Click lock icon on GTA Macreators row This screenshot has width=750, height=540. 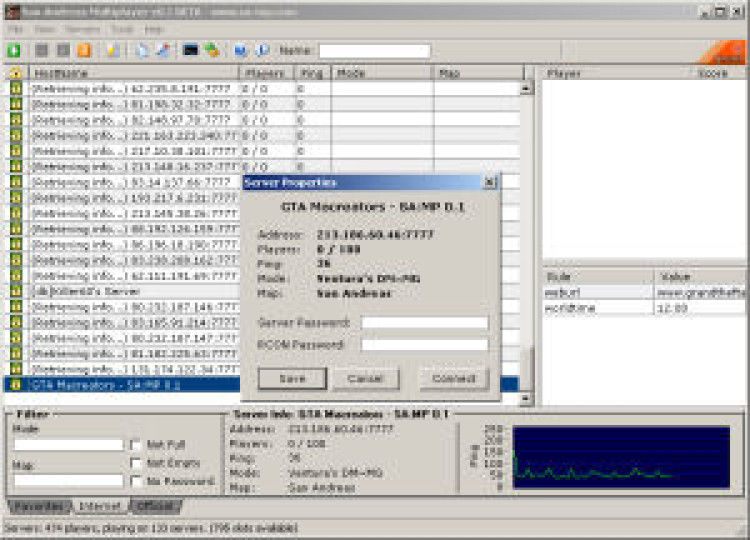[15, 384]
